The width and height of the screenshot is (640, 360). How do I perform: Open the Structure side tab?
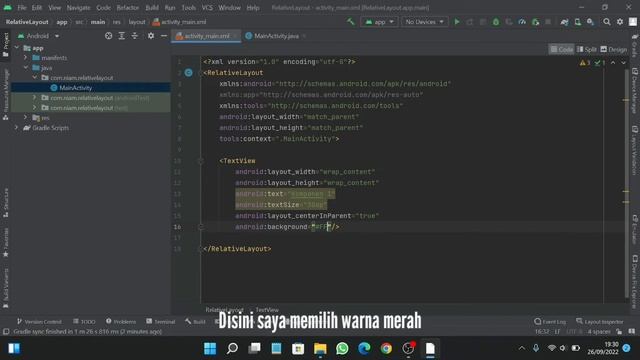[6, 203]
